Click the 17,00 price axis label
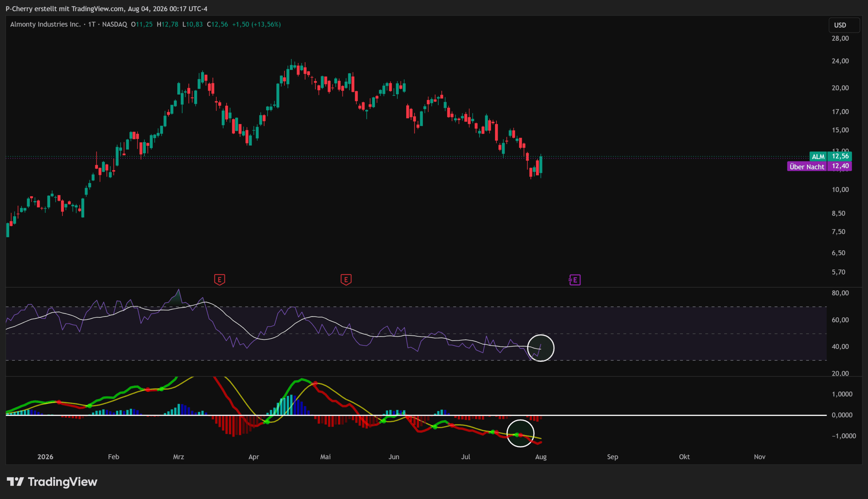This screenshot has height=499, width=868. tap(840, 112)
